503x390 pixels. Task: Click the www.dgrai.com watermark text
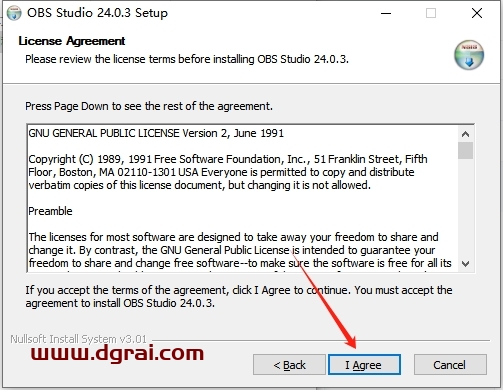click(117, 353)
